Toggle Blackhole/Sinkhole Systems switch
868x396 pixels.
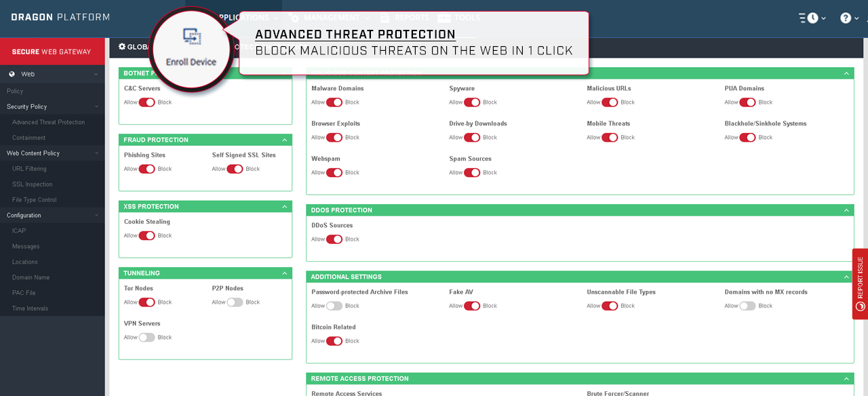747,138
